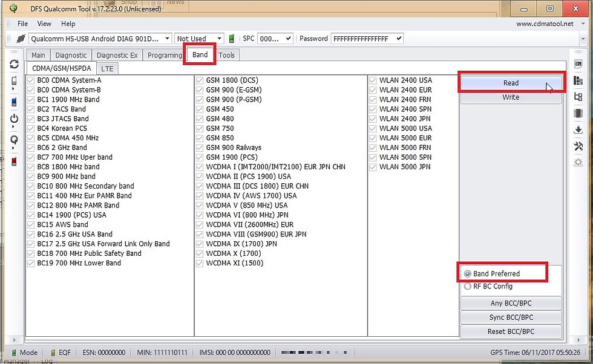Click the green phone icon beside Not Used
The height and width of the screenshot is (364, 593).
click(232, 39)
